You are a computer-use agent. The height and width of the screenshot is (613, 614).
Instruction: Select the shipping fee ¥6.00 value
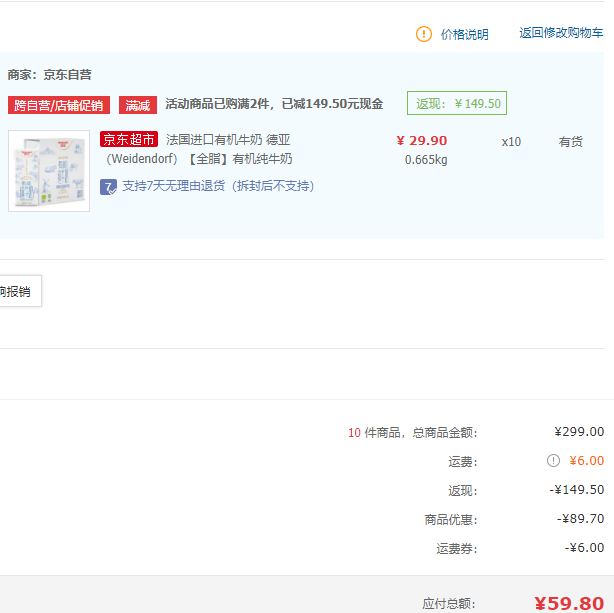click(587, 461)
